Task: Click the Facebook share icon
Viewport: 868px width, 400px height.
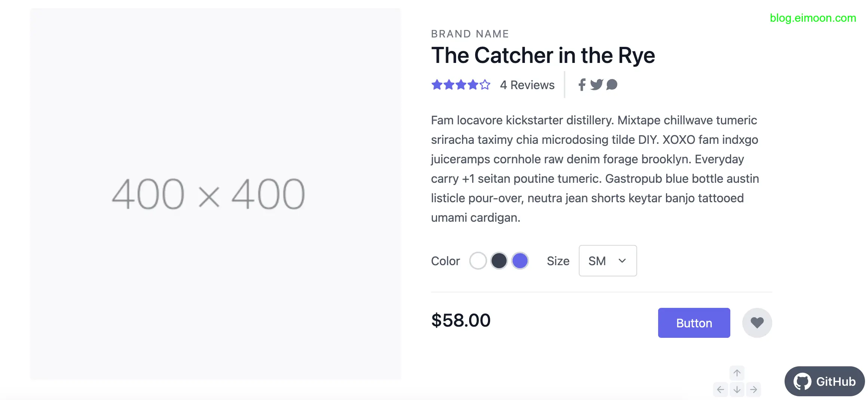Action: click(x=582, y=85)
